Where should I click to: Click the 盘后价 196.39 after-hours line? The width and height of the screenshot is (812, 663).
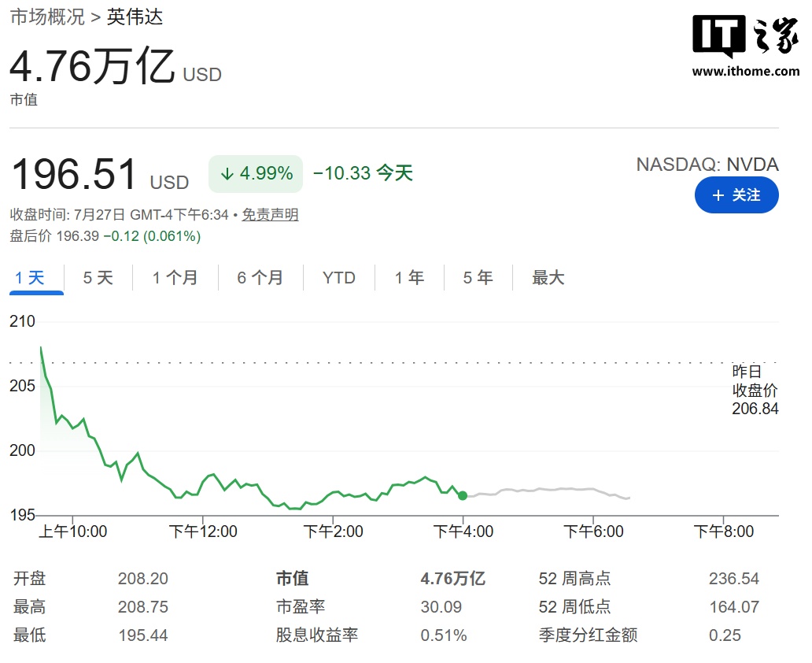coord(105,236)
